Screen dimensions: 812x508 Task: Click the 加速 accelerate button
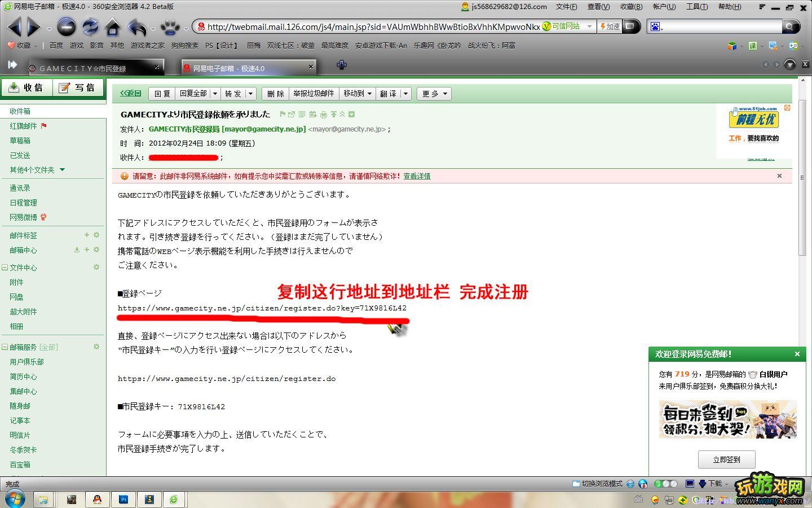point(610,27)
